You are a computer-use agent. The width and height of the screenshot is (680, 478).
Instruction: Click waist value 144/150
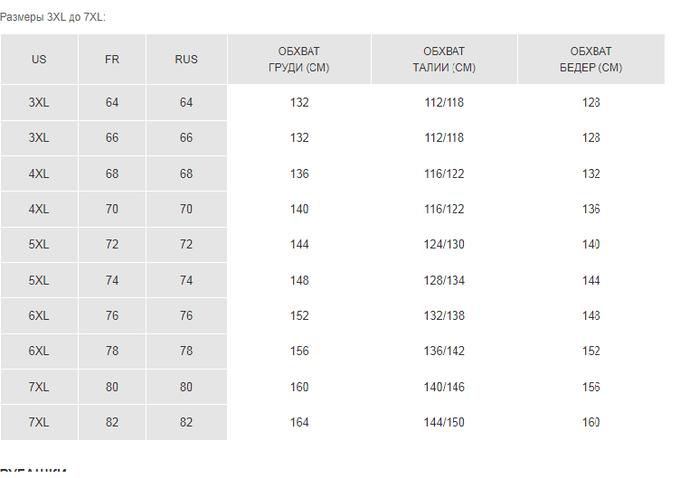[x=444, y=422]
